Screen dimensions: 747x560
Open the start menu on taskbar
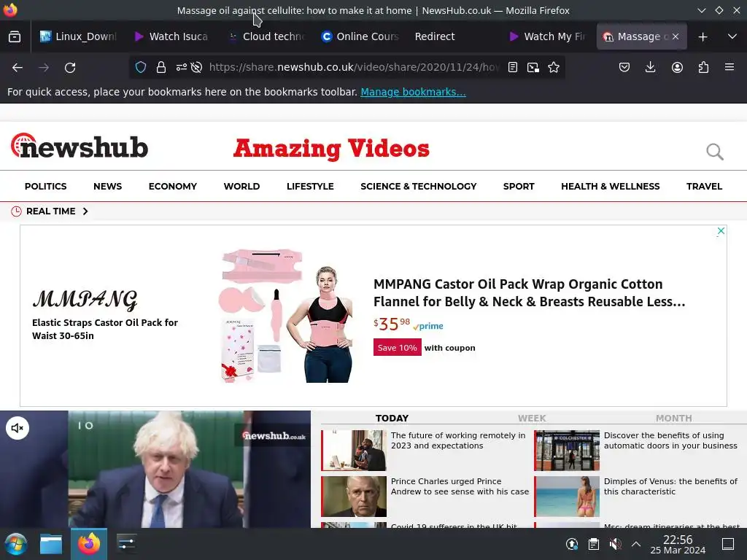pos(16,544)
